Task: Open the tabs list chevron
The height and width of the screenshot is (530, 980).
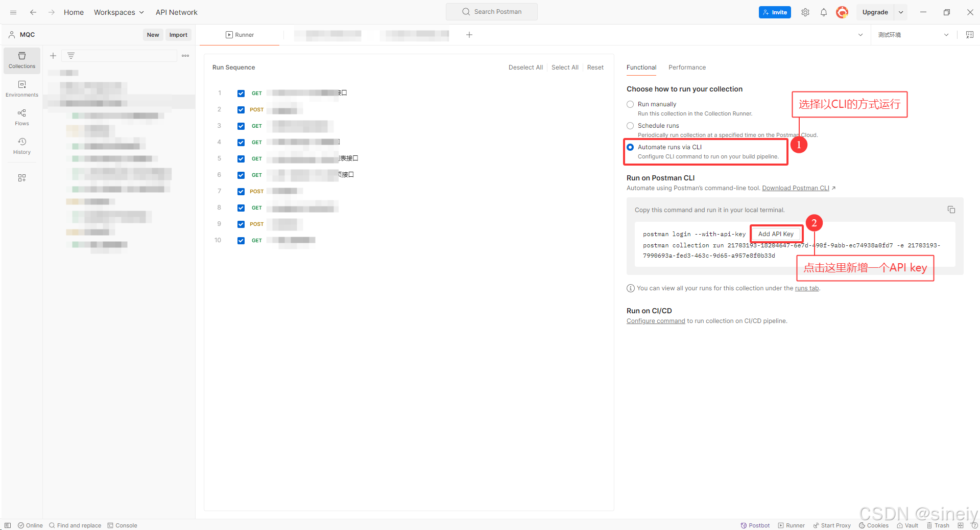Action: [x=861, y=35]
